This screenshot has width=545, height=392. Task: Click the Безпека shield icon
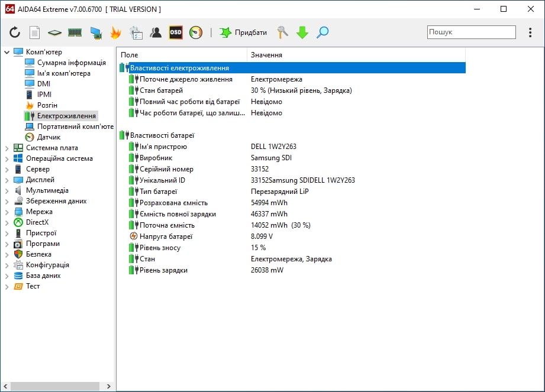tap(18, 254)
